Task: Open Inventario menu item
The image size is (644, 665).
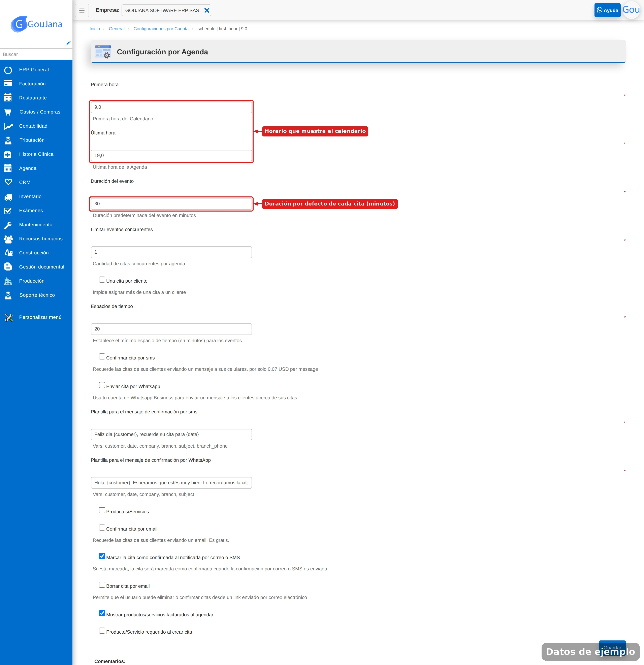Action: 36,196
